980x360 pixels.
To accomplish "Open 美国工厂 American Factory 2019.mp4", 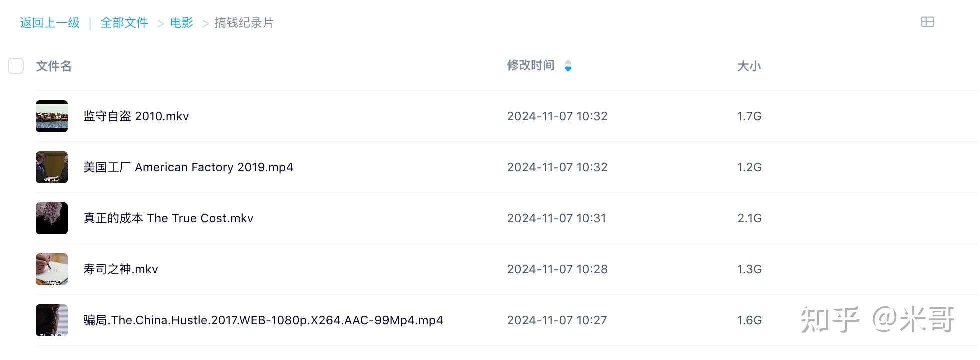I will point(188,167).
